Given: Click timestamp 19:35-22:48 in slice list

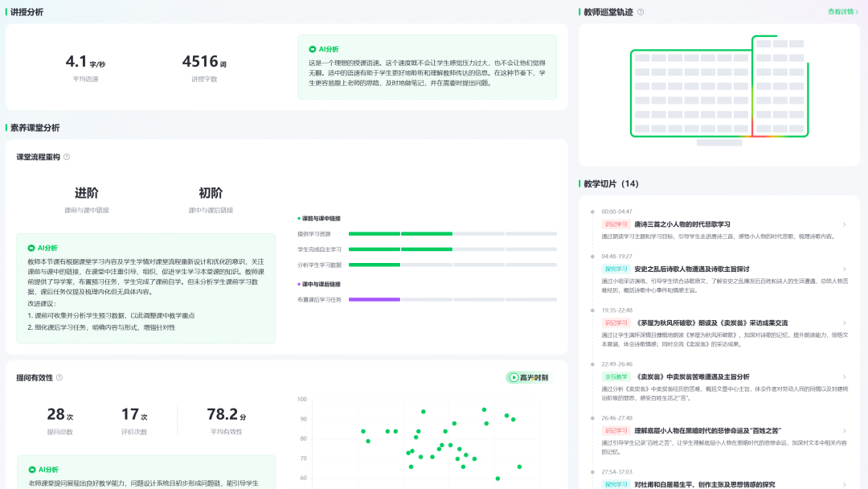Looking at the screenshot, I should click(x=616, y=310).
